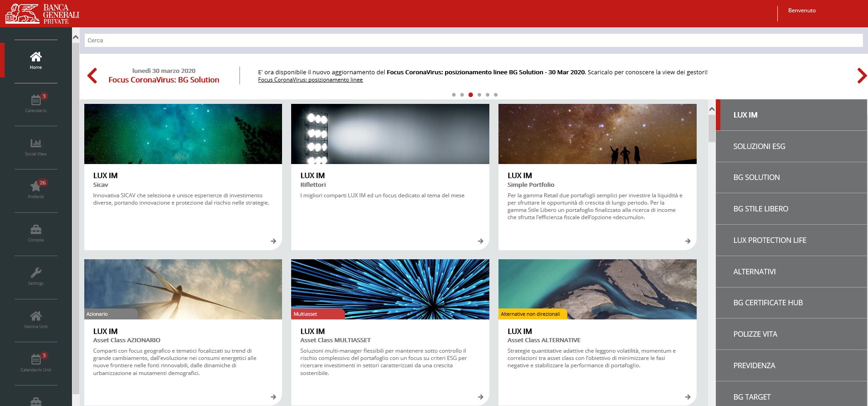This screenshot has width=868, height=406.
Task: Click the arrow on the Asset Class ALTERNATIVE card
Action: click(688, 397)
